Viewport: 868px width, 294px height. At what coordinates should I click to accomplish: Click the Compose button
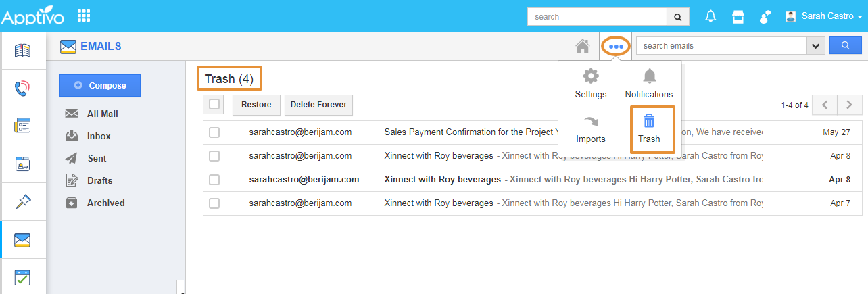click(x=100, y=86)
